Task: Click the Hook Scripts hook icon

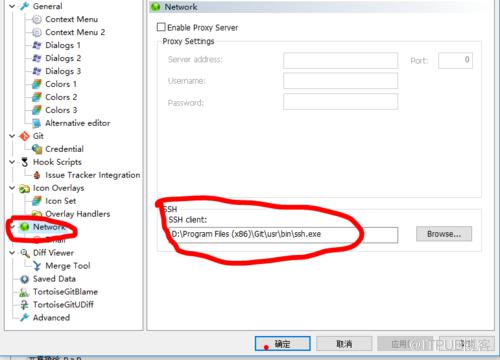Action: [x=24, y=162]
